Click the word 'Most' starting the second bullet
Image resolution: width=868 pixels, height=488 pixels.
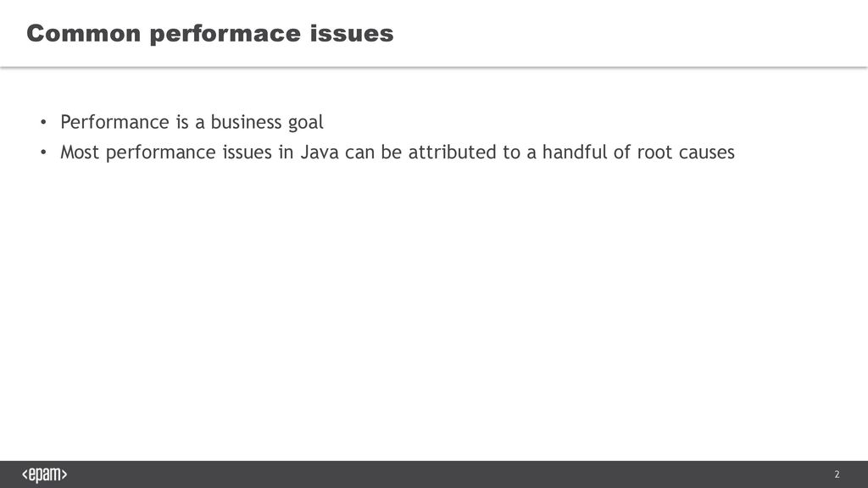79,152
